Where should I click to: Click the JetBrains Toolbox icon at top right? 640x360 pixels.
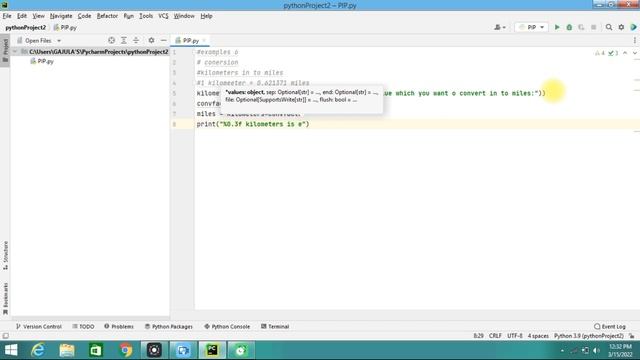[x=633, y=27]
